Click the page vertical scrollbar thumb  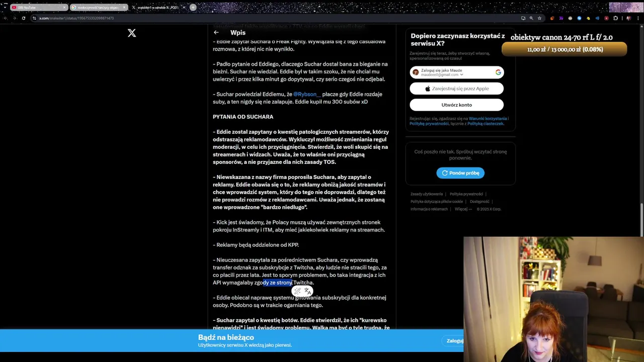[x=641, y=219]
